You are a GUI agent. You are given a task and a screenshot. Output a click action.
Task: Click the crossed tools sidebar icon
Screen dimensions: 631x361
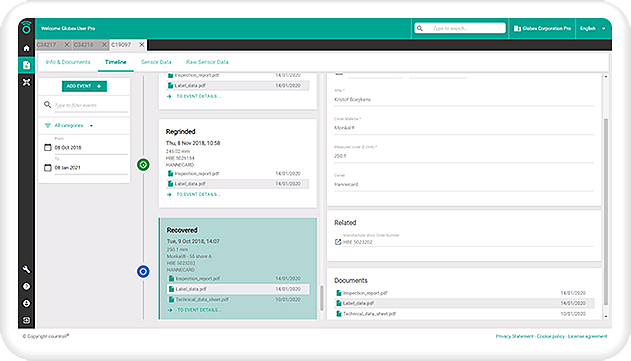[x=26, y=82]
